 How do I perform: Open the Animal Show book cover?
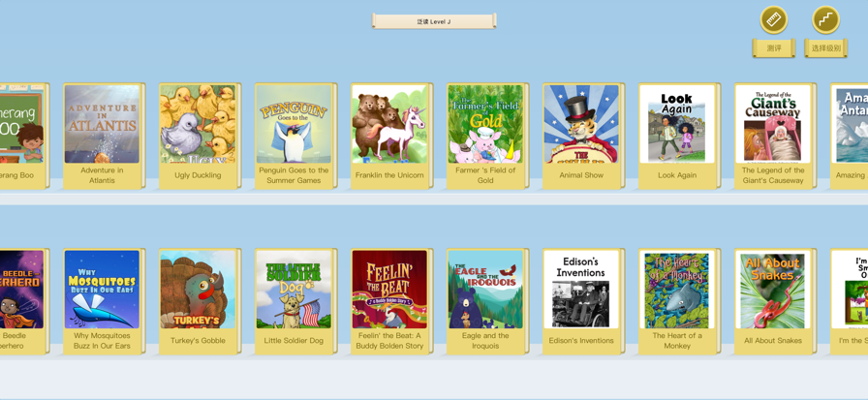coord(580,124)
